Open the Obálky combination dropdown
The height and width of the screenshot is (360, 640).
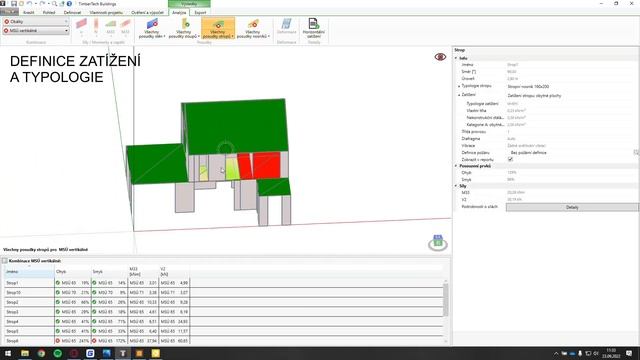pyautogui.click(x=36, y=21)
